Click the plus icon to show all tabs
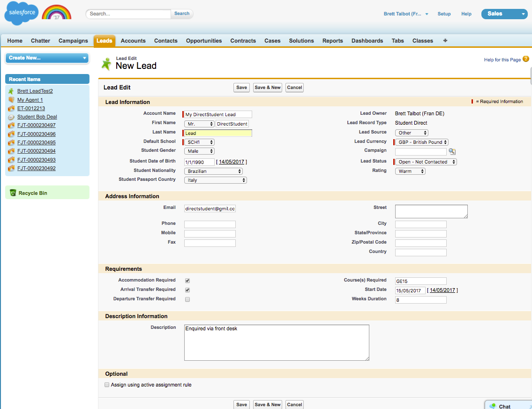Viewport: 532px width, 409px height. coord(445,41)
